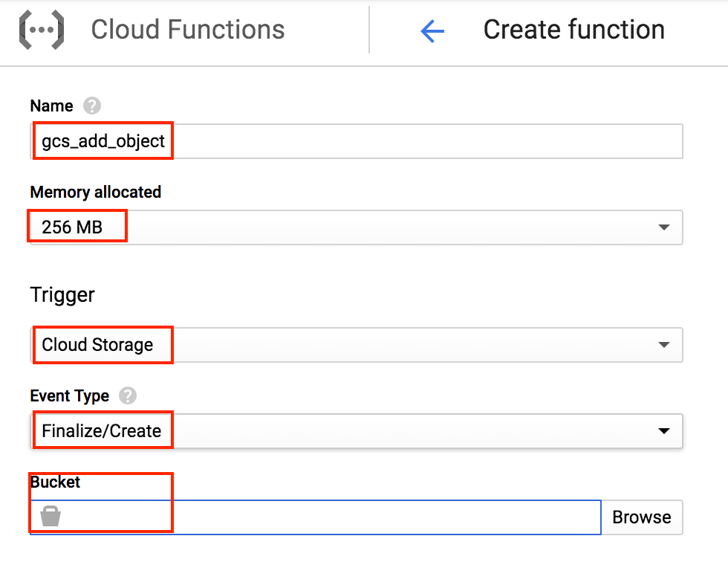Click the Trigger dropdown arrow
The height and width of the screenshot is (562, 728).
(x=664, y=345)
